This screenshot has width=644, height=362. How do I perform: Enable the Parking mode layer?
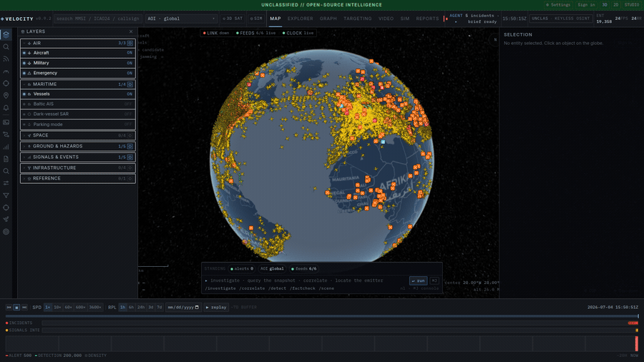point(78,124)
